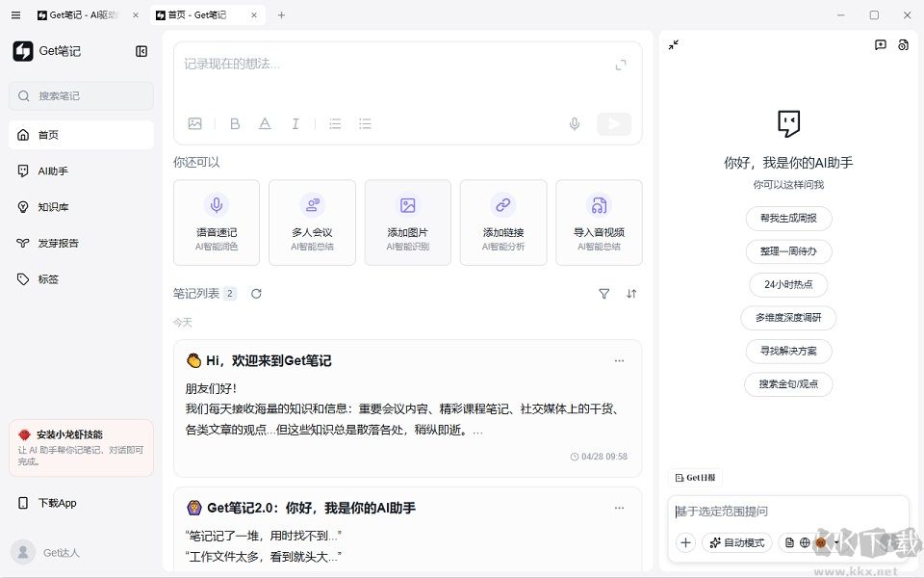Select 多维度深度调研 suggestion
Image resolution: width=924 pixels, height=578 pixels.
788,317
